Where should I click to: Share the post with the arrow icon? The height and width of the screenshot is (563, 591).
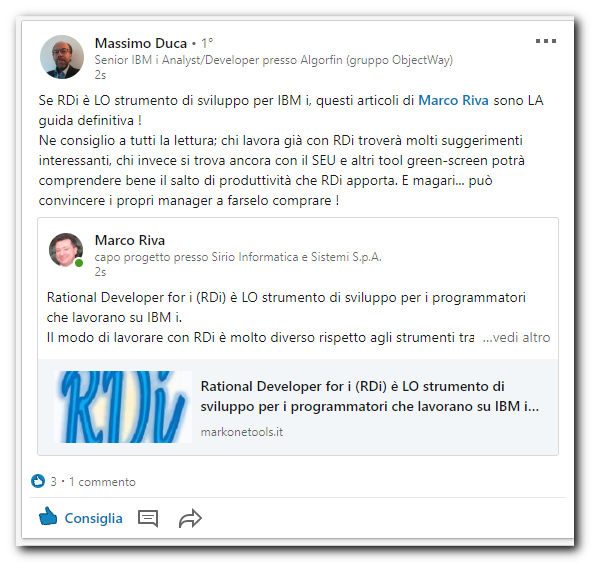190,518
